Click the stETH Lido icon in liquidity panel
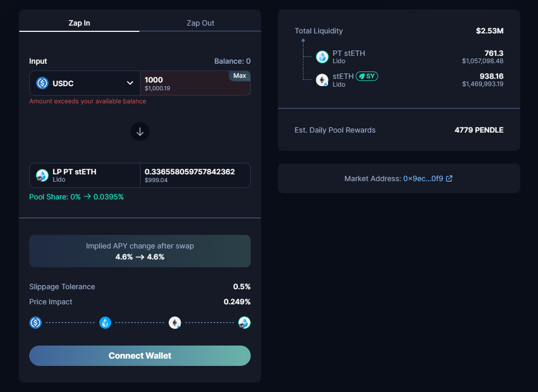This screenshot has width=538, height=392. coord(322,80)
